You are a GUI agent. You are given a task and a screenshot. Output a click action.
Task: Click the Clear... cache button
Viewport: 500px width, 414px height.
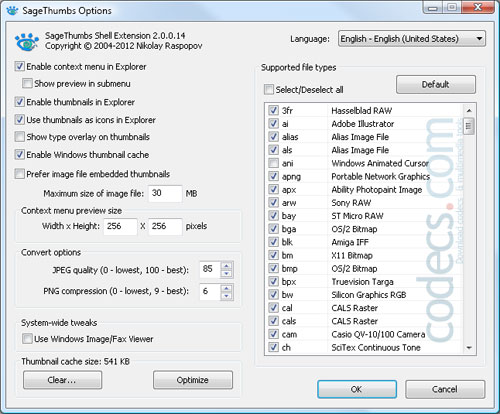pyautogui.click(x=62, y=380)
